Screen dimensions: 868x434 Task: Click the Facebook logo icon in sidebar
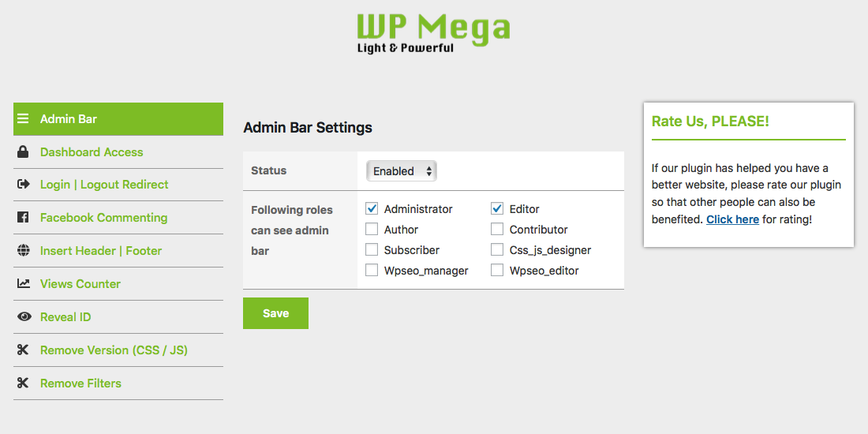pos(23,218)
